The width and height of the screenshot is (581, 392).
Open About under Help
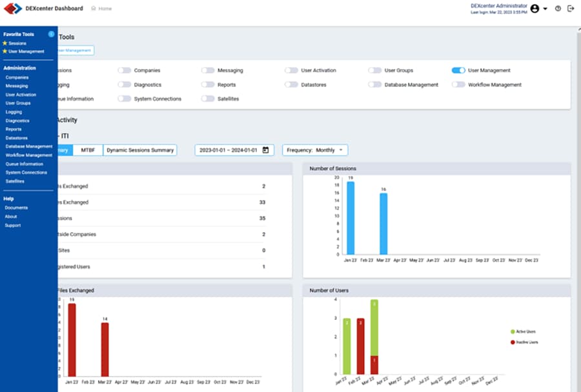(11, 217)
